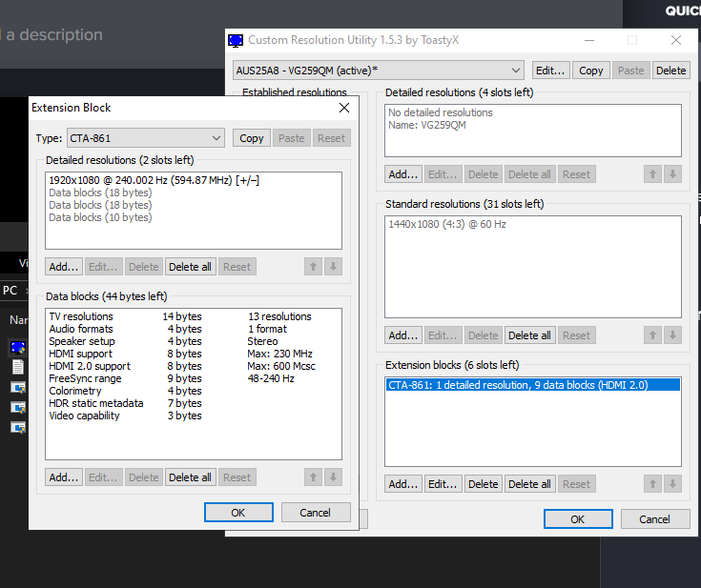Expand the AUS25A8 monitor selection dropdown
Viewport: 701px width, 588px height.
point(379,70)
